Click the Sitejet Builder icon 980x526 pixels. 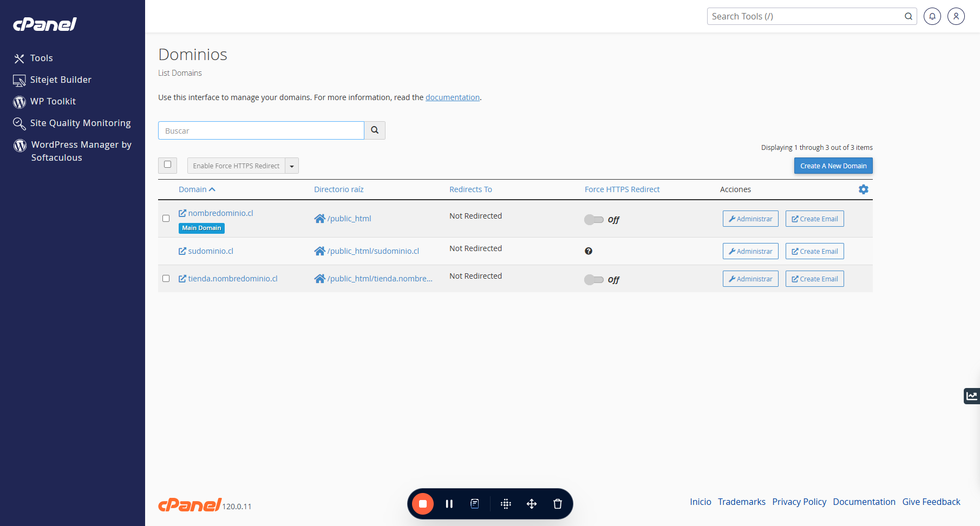tap(19, 81)
